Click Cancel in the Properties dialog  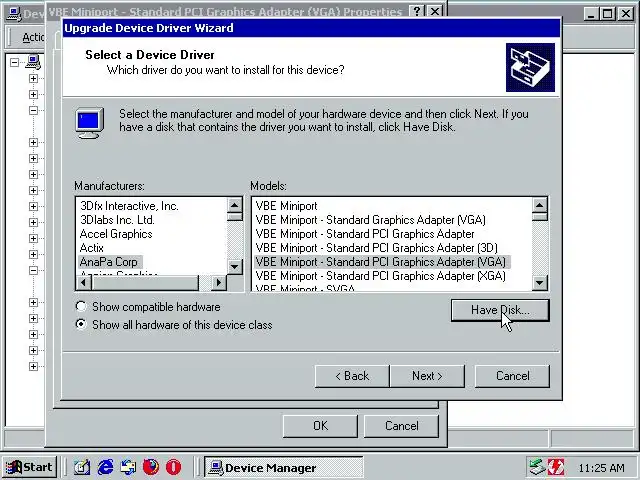pos(401,426)
